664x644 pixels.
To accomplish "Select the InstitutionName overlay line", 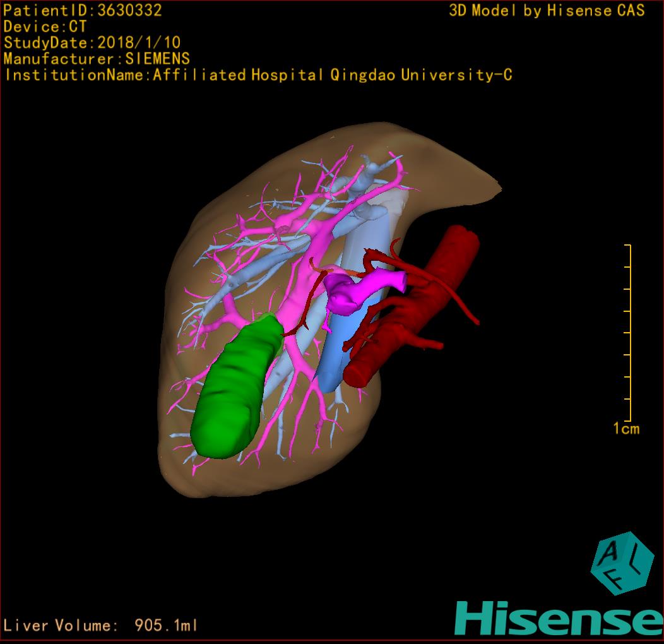I will (x=258, y=75).
